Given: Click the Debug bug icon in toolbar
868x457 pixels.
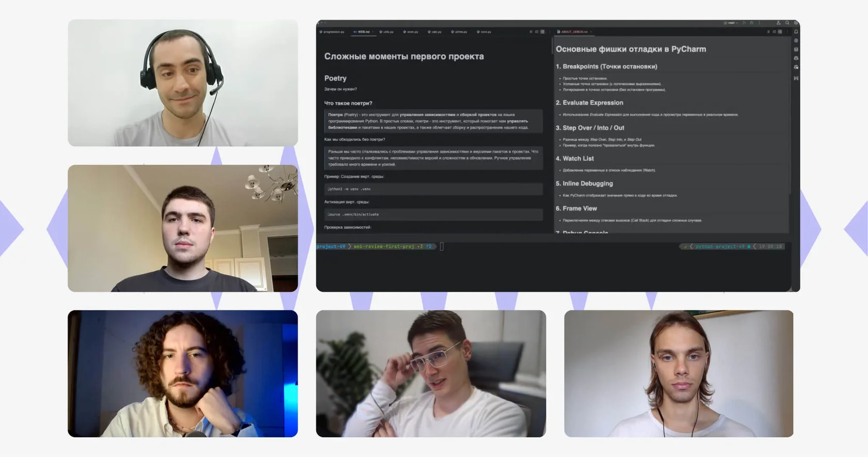Looking at the screenshot, I should 752,23.
